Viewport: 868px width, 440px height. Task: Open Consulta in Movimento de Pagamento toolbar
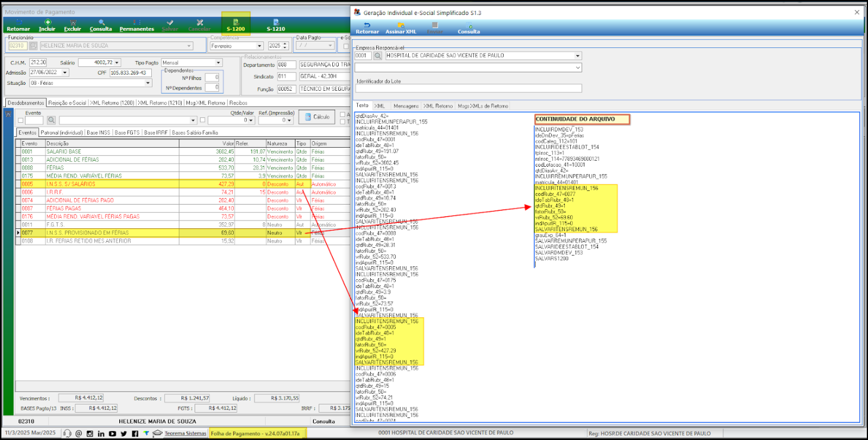[101, 25]
